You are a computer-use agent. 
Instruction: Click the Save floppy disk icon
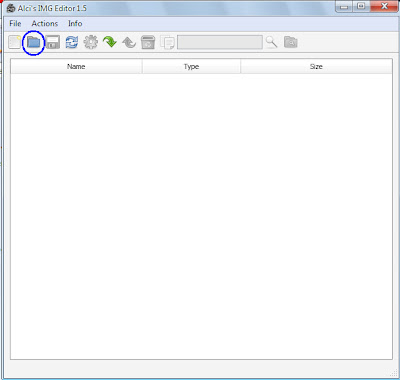(53, 43)
